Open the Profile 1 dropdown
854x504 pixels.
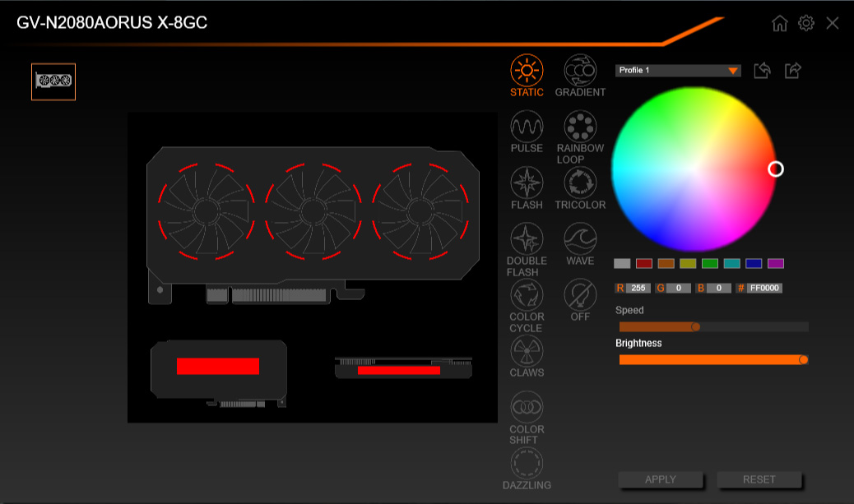(x=678, y=70)
